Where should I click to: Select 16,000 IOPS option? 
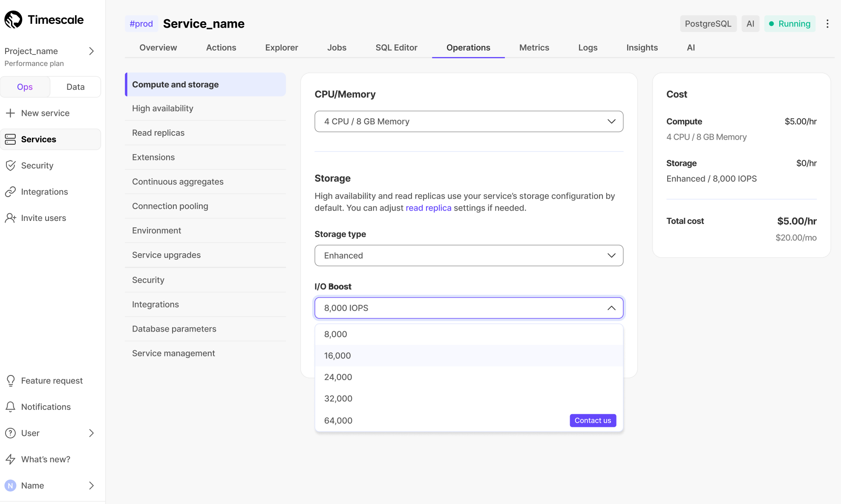tap(337, 356)
